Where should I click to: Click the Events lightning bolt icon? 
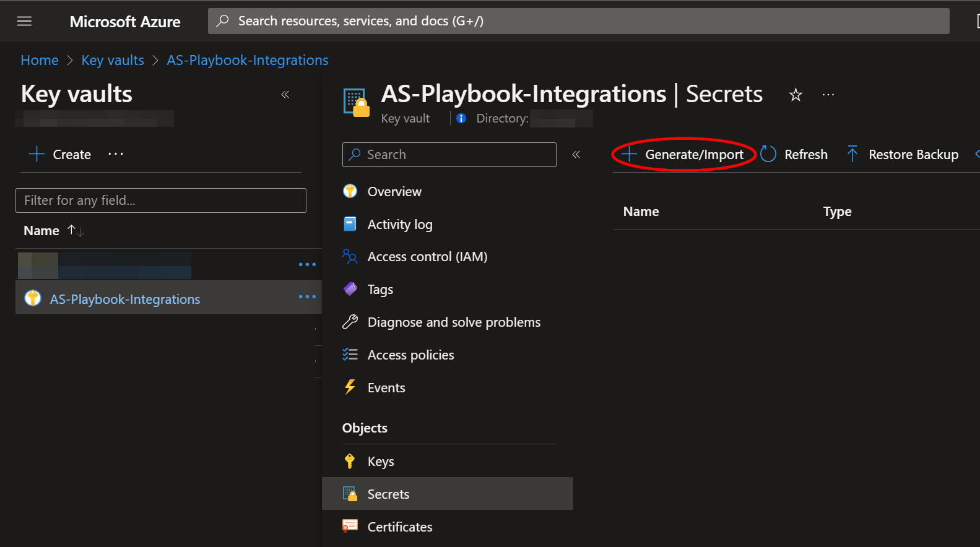pos(350,387)
